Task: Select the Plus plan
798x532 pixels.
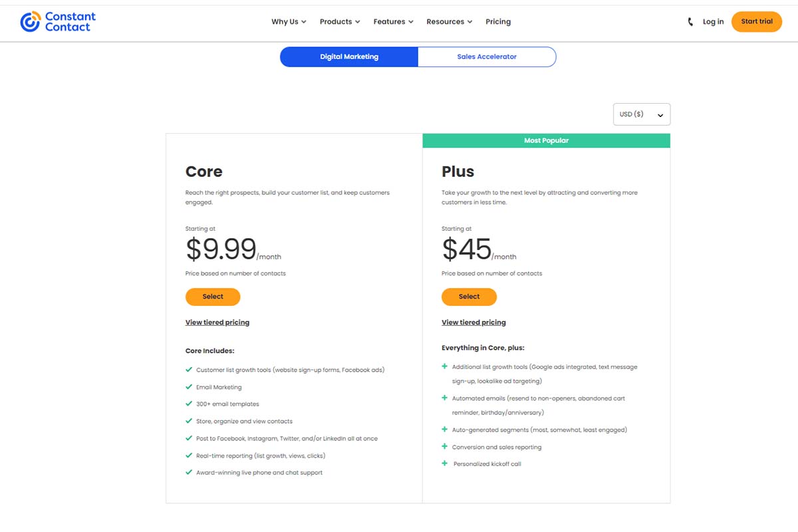Action: 469,297
